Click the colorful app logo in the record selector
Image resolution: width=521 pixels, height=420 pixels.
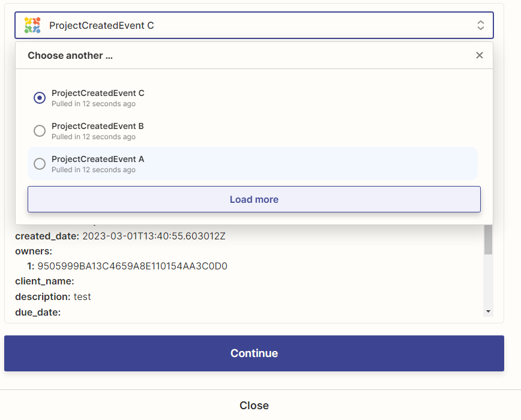coord(32,25)
